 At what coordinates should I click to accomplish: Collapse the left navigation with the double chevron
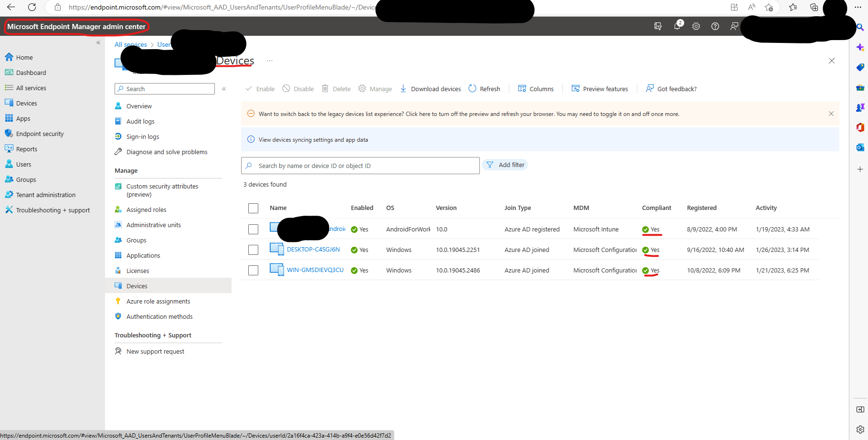pos(98,42)
